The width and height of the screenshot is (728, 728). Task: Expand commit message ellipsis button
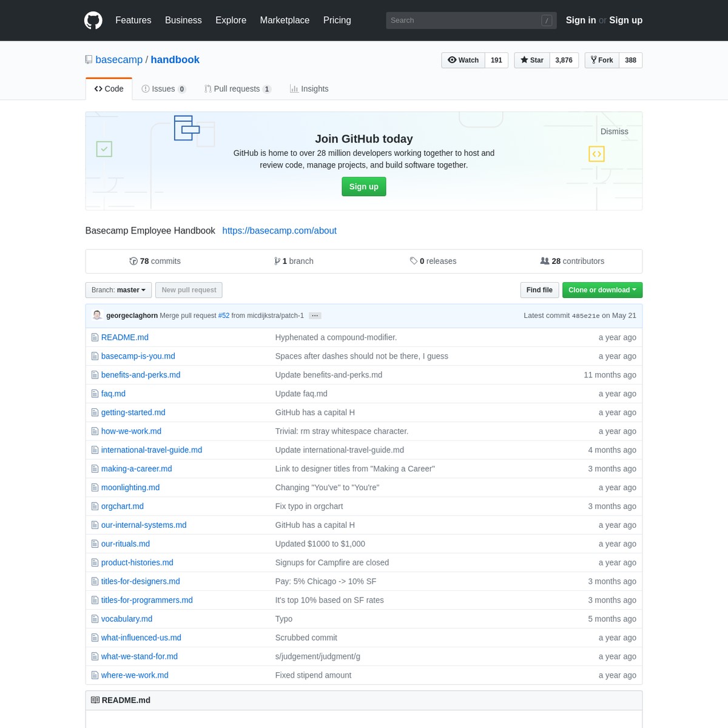pos(315,315)
